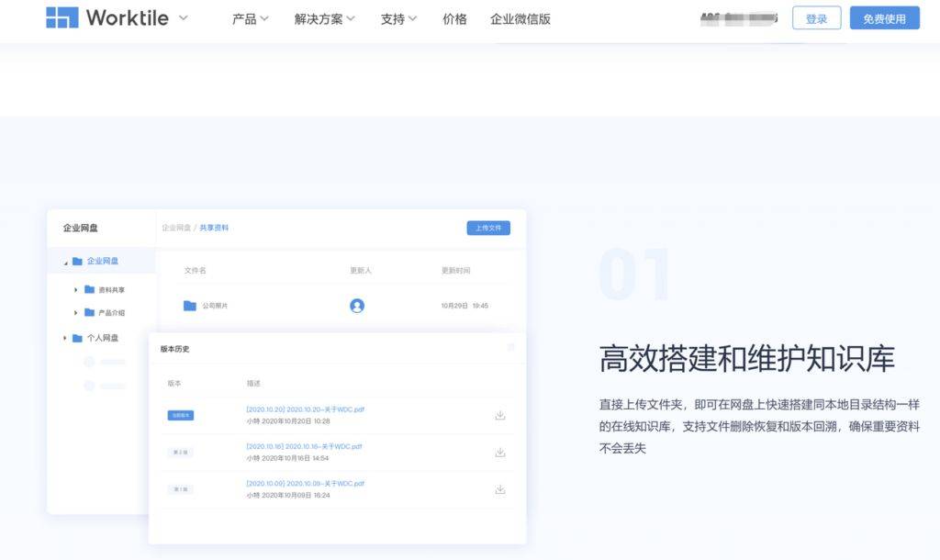Download the 2020.10.09 version file
Viewport: 940px width, 560px height.
[x=500, y=489]
